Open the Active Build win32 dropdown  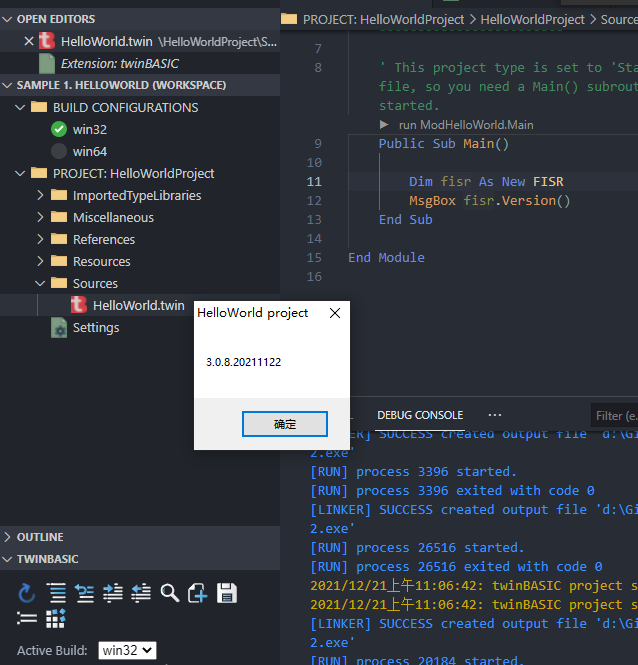[127, 650]
